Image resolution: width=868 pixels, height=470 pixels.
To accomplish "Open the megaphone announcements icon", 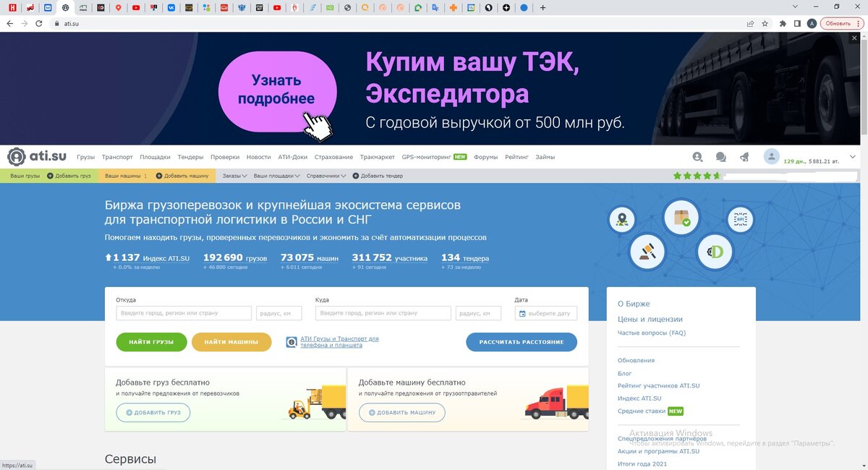I will tap(744, 157).
